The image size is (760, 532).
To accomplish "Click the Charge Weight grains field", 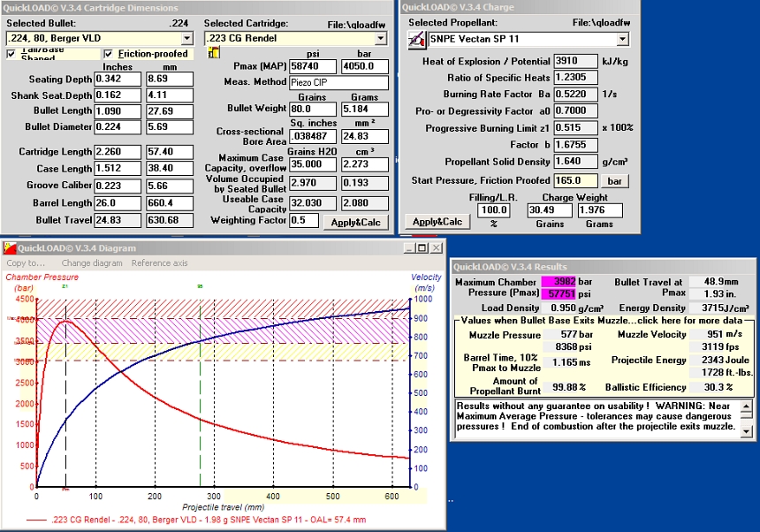I will pos(550,210).
